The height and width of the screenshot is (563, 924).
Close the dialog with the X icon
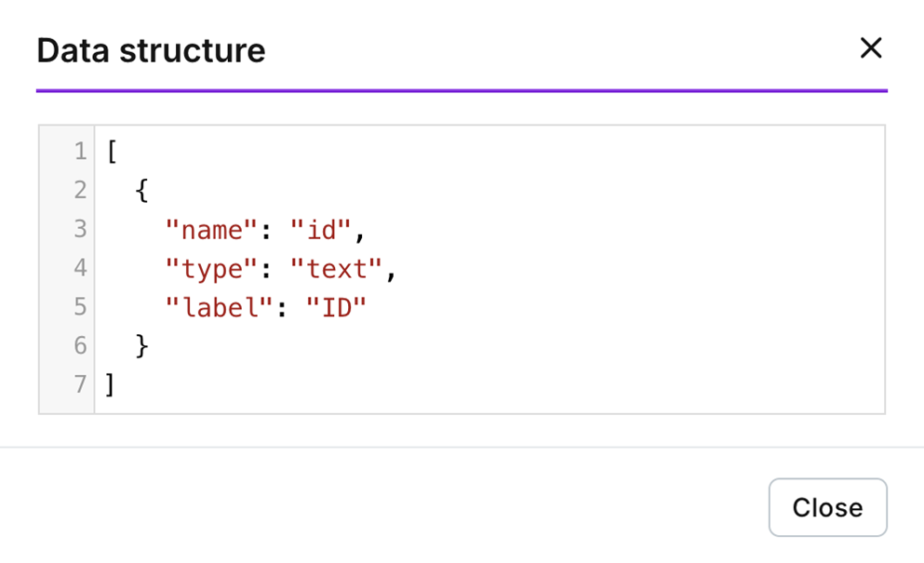870,48
